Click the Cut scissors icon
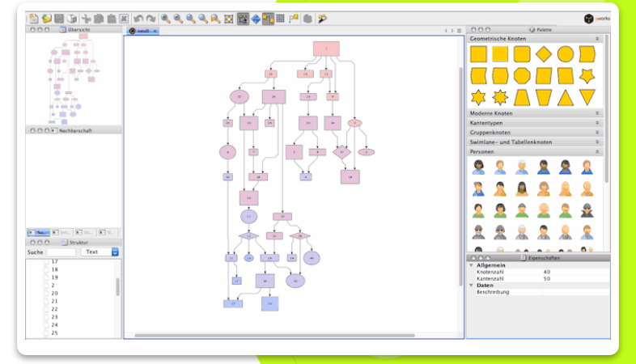Image resolution: width=636 pixels, height=364 pixels. 86,19
